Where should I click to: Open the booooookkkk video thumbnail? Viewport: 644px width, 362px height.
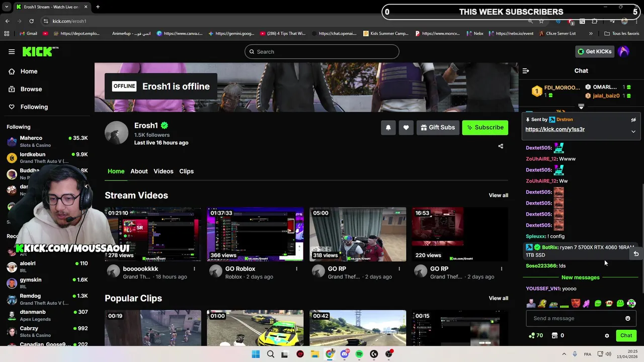(x=153, y=234)
